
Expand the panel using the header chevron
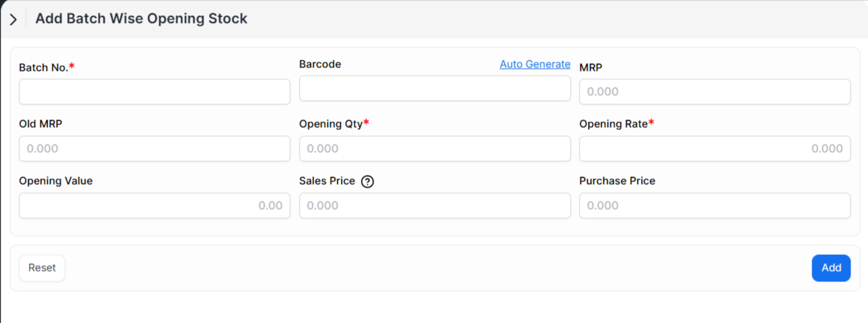[x=13, y=19]
